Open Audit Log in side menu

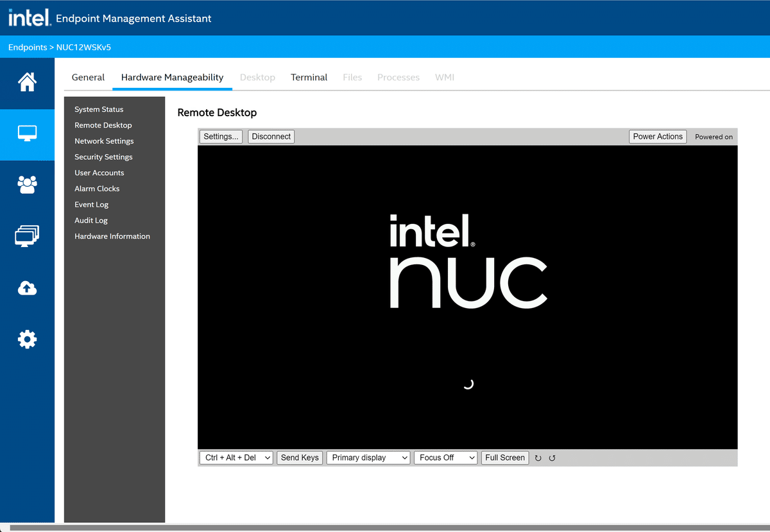point(91,221)
